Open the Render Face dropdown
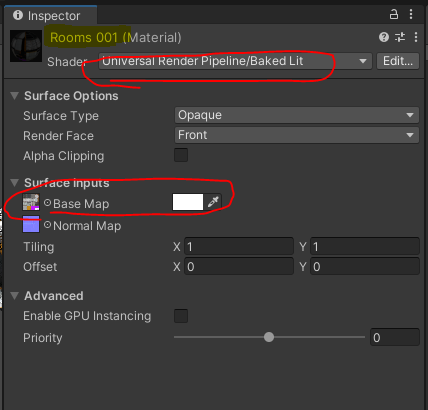 (x=297, y=135)
